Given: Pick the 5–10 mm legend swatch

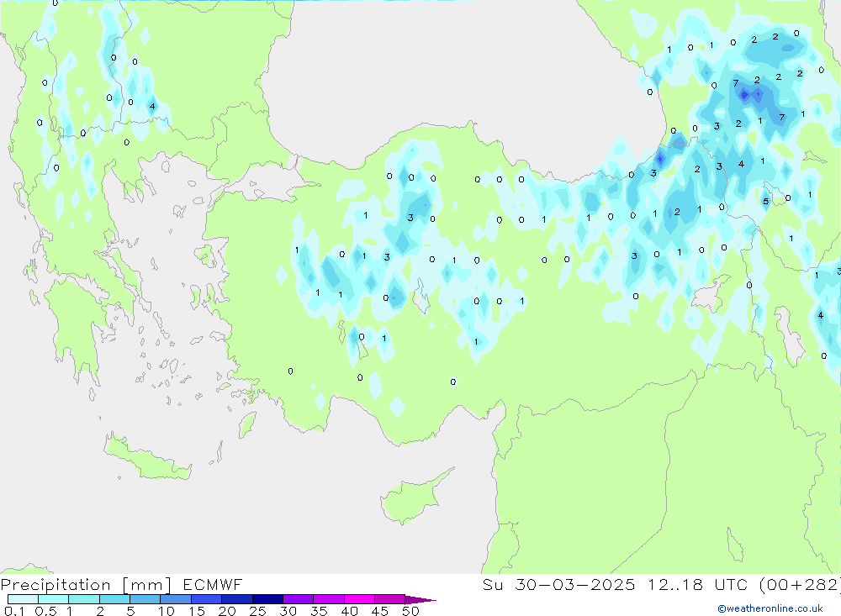Looking at the screenshot, I should (x=145, y=599).
